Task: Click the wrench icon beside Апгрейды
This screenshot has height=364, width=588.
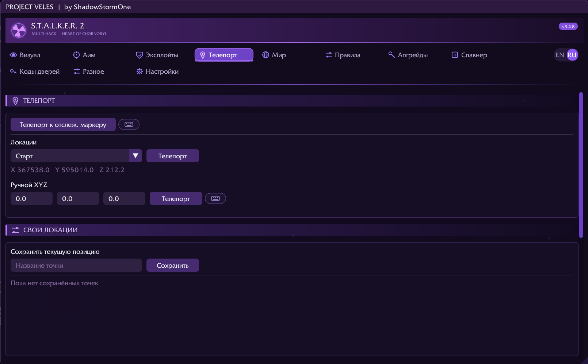Action: click(392, 55)
